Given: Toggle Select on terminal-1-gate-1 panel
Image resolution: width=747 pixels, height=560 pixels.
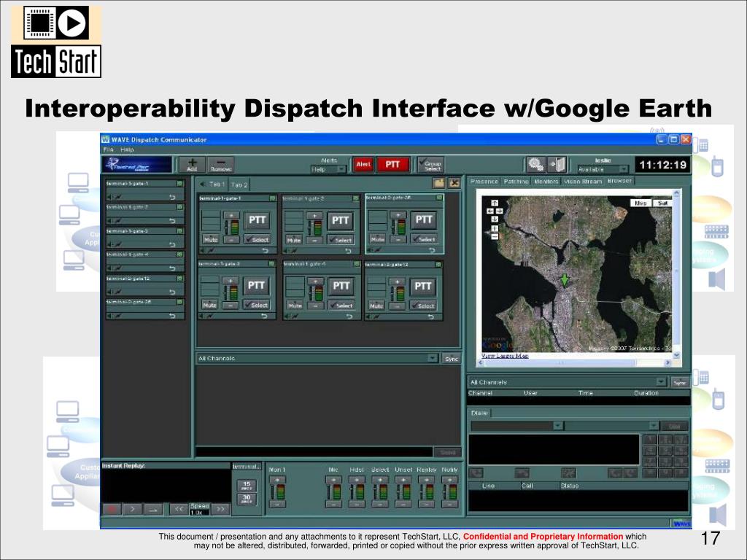Looking at the screenshot, I should pyautogui.click(x=257, y=239).
